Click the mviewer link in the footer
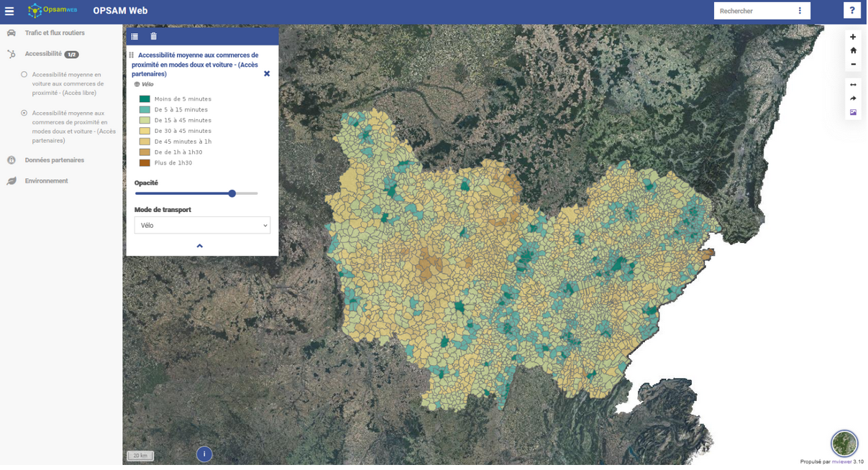The width and height of the screenshot is (868, 470). (x=842, y=462)
